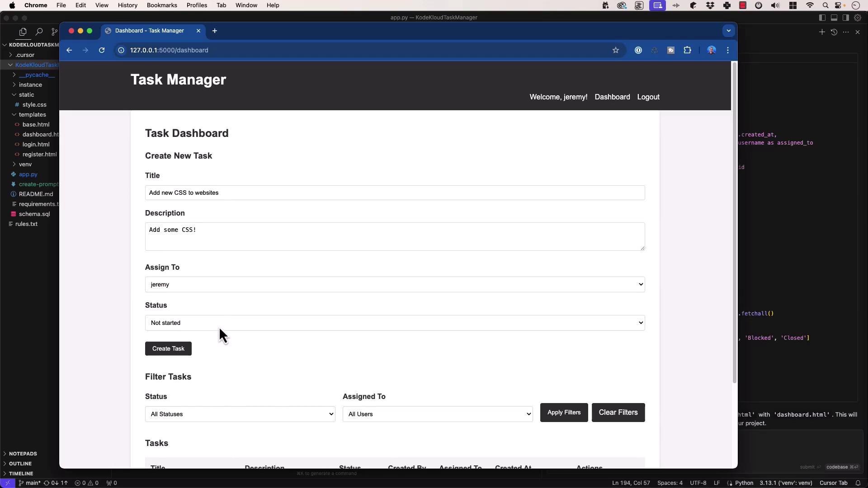Click notifications bell in status bar
The width and height of the screenshot is (868, 488).
click(858, 483)
